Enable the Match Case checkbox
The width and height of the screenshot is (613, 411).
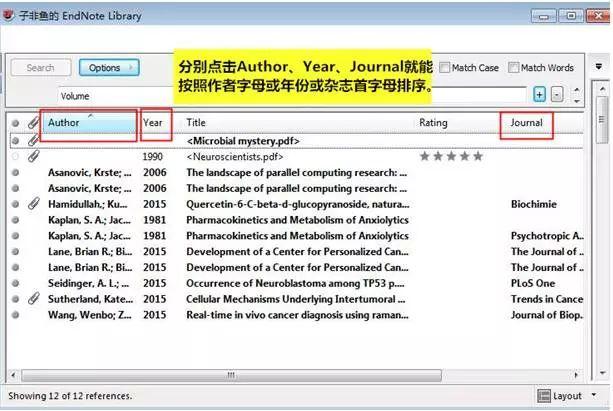point(445,67)
